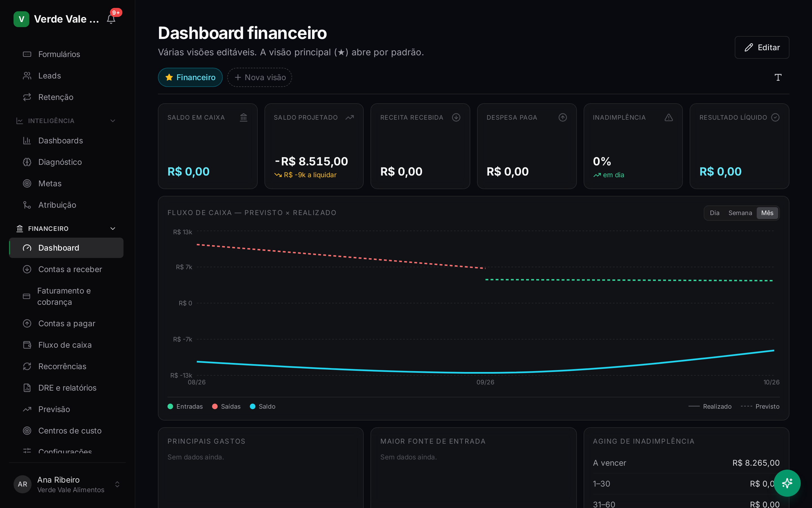Open the Ana Ribeiro account switcher
Screen dimensions: 812x508
click(x=67, y=484)
